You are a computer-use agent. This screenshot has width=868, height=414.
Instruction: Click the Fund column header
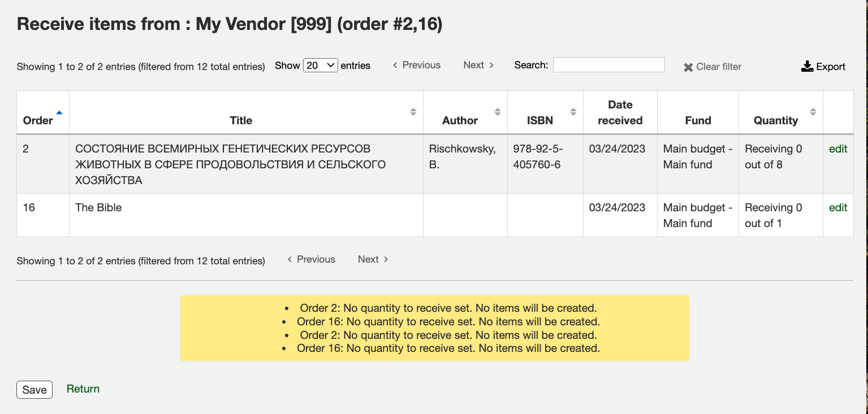(698, 120)
